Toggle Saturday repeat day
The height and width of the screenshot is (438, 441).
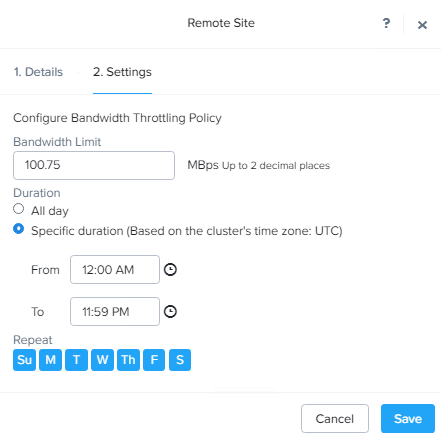pos(180,360)
